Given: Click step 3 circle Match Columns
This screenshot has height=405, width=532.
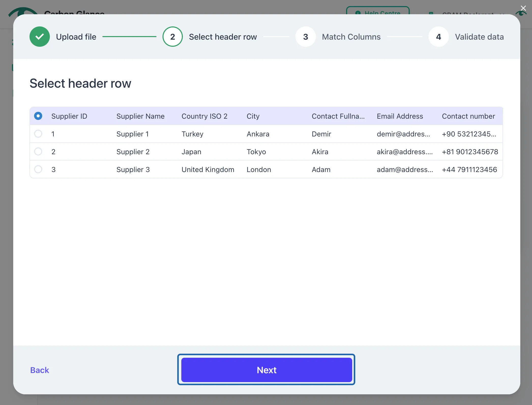Looking at the screenshot, I should (x=306, y=37).
